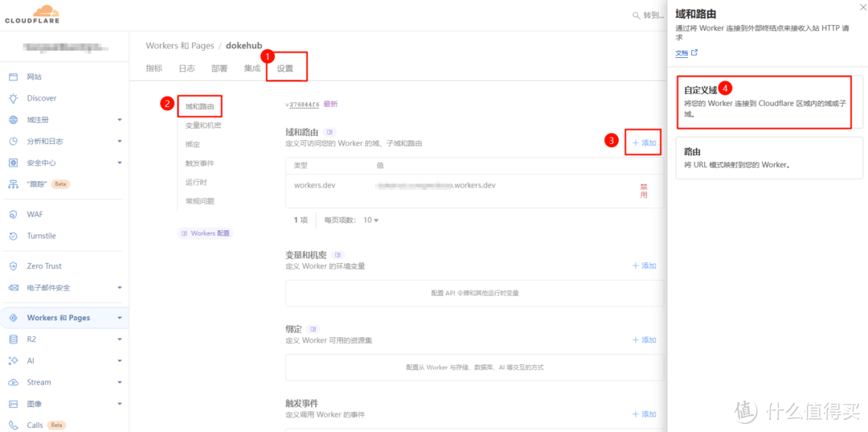The width and height of the screenshot is (868, 432).
Task: Click the 最新 version label
Action: click(330, 104)
